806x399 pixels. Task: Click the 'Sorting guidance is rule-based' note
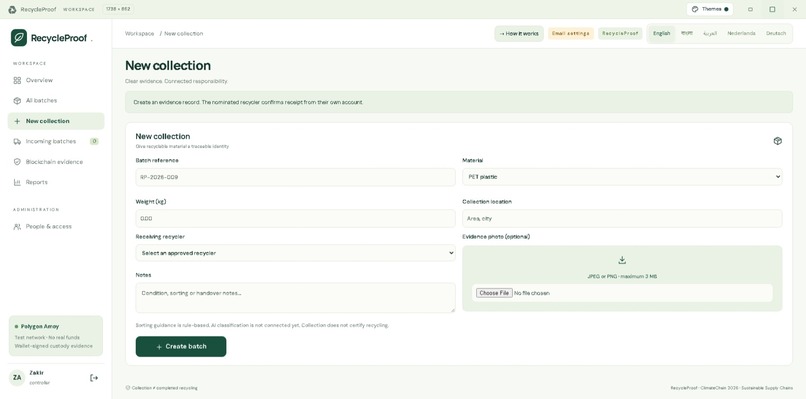[x=262, y=325]
